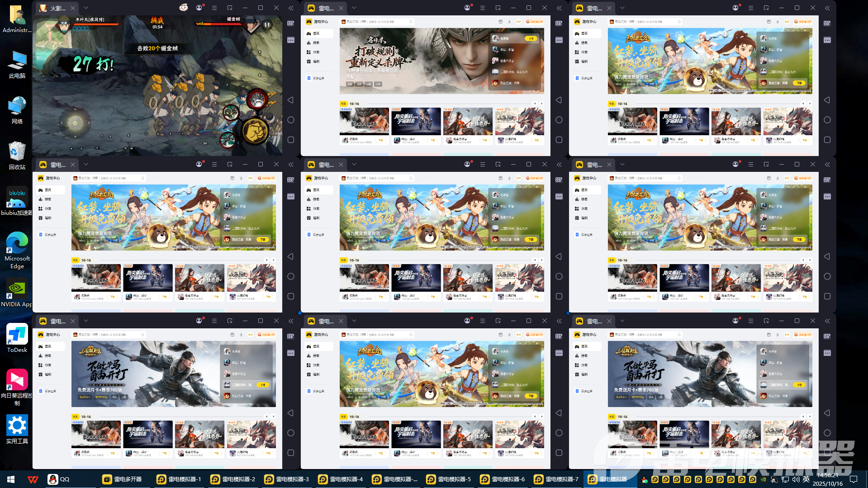Image resolution: width=868 pixels, height=488 pixels.
Task: Open the 打破规则 banner image in top-middle emulator
Action: (x=442, y=61)
